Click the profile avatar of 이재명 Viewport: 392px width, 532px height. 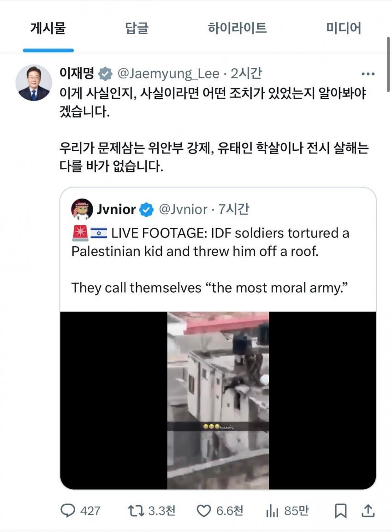(34, 83)
